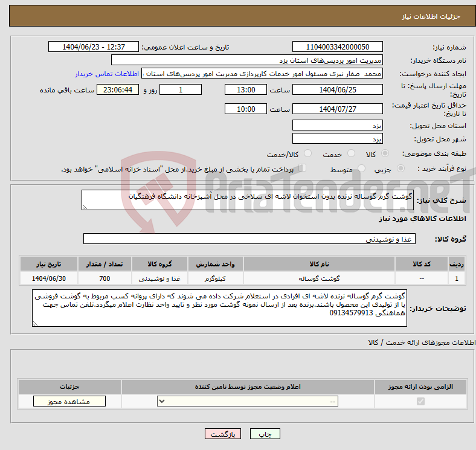Click response deadline date 1404/06/25
Image resolution: width=476 pixels, height=450 pixels.
[x=337, y=90]
